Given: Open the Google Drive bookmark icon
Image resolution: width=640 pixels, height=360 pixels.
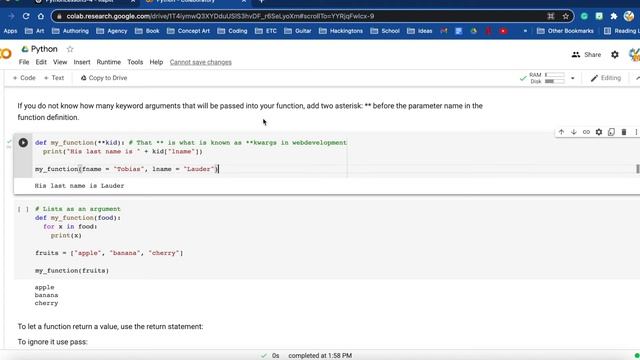Looking at the screenshot, I should pyautogui.click(x=473, y=31).
